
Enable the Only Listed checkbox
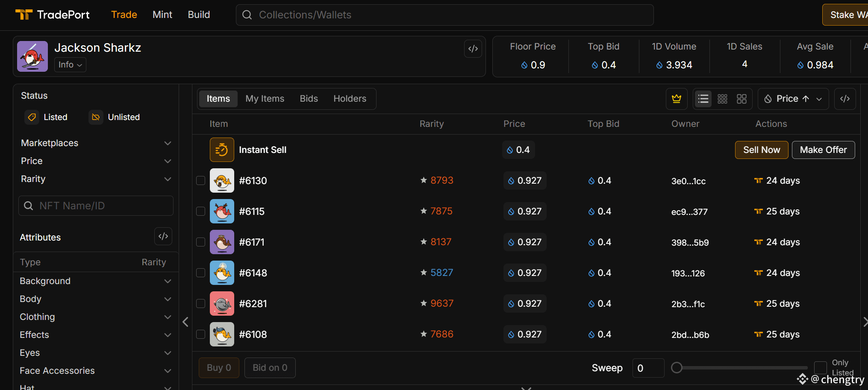[820, 367]
